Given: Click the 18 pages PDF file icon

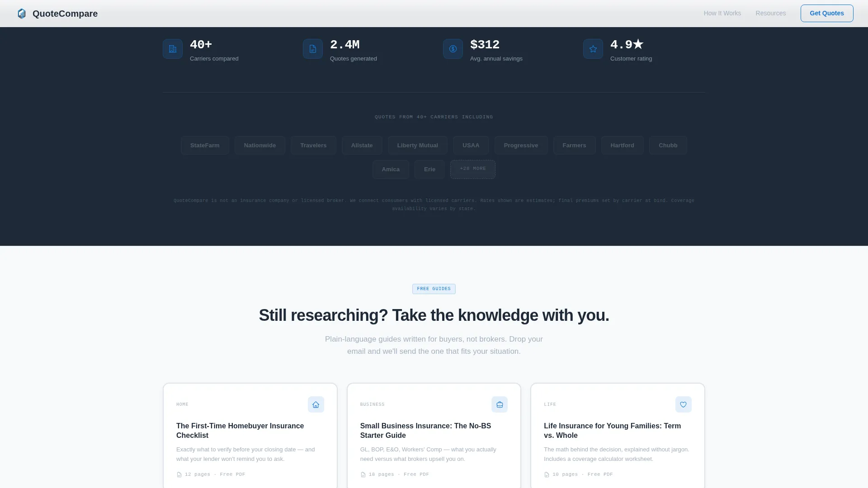Looking at the screenshot, I should tap(363, 474).
